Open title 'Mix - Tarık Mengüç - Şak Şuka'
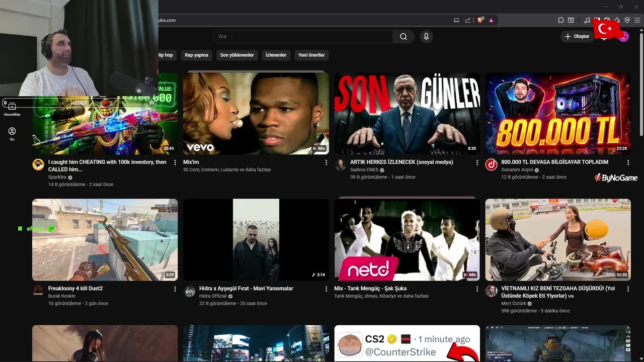 coord(370,288)
